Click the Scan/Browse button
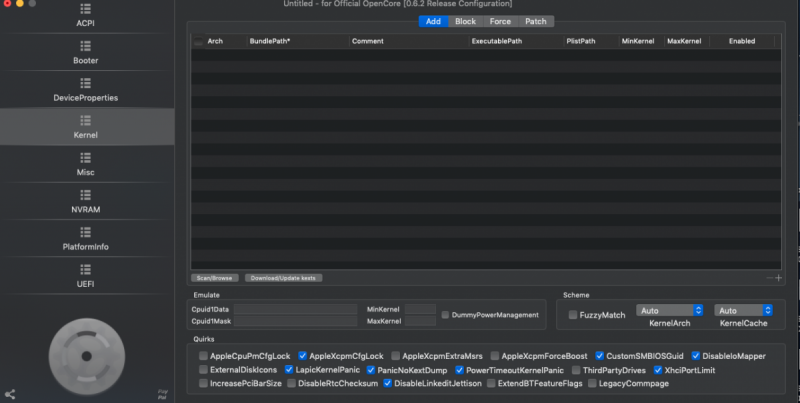The width and height of the screenshot is (800, 403). pos(214,278)
